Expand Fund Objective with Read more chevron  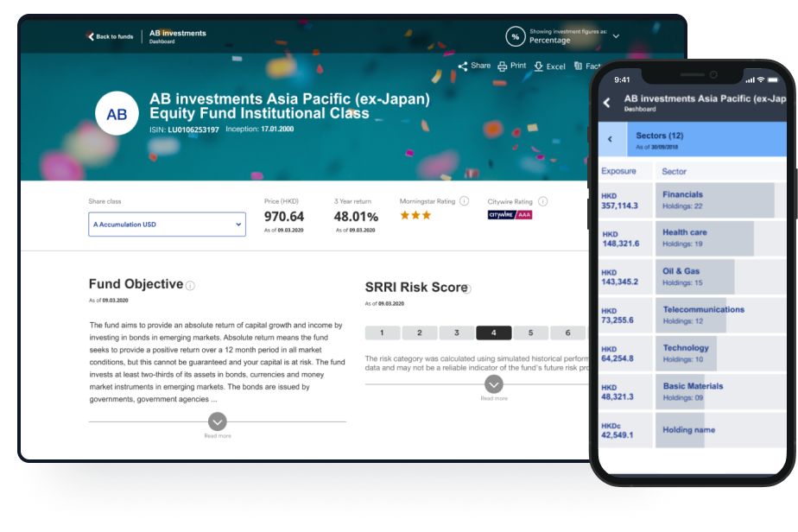coord(218,421)
